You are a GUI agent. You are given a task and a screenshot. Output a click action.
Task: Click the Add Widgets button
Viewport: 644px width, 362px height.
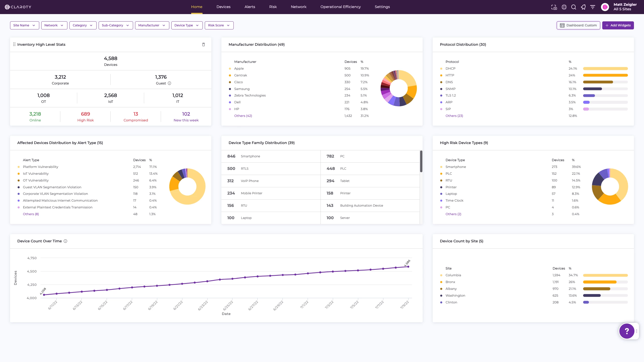click(618, 25)
